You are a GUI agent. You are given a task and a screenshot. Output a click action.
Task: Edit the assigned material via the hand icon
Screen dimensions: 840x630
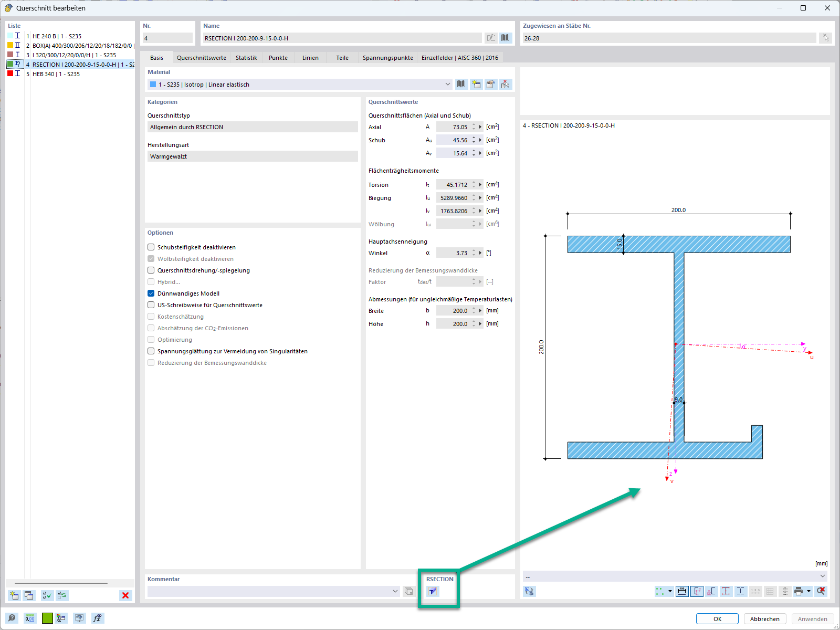(490, 84)
